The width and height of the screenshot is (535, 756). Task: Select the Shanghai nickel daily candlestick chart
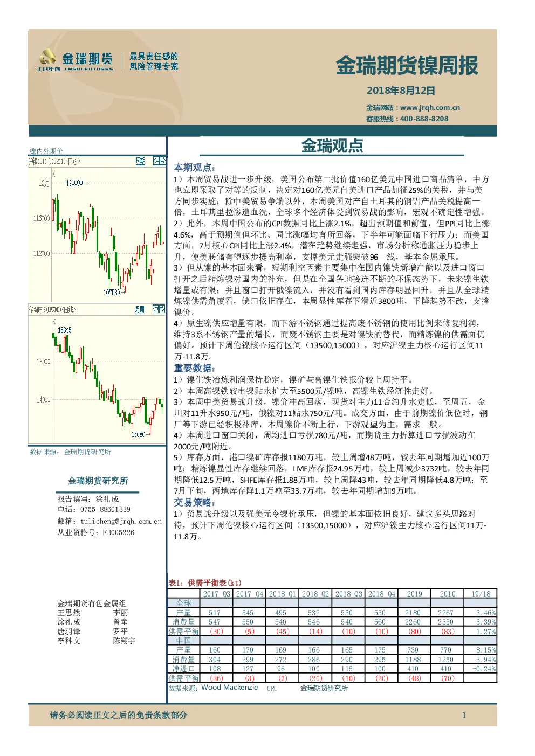97,230
